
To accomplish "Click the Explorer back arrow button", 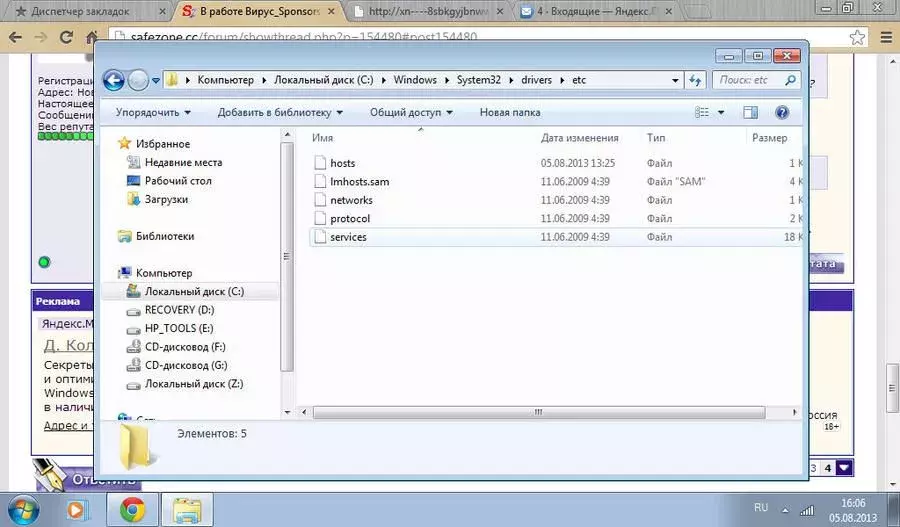I will (x=114, y=80).
